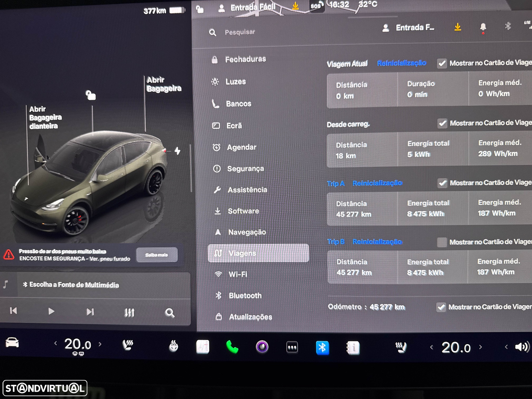
Task: Tap the charge port lightning icon
Action: pyautogui.click(x=177, y=151)
